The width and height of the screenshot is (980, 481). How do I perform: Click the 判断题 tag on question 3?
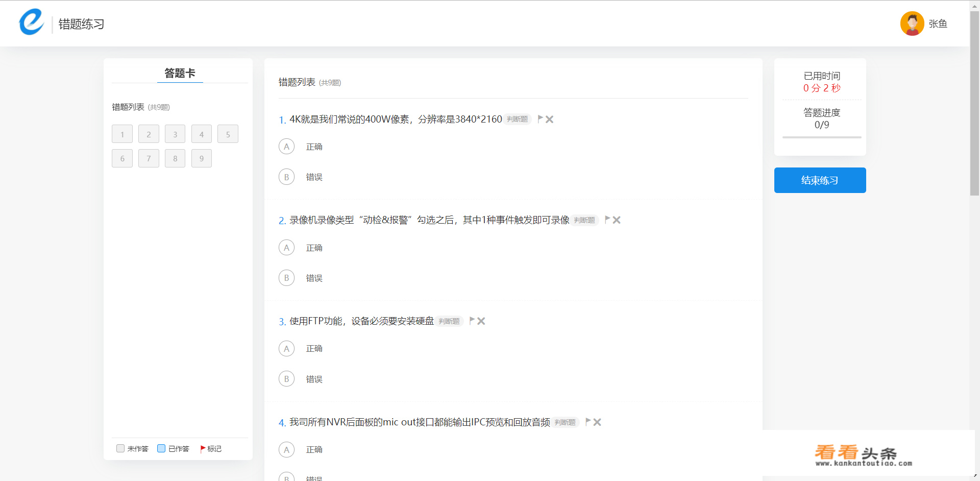click(449, 321)
